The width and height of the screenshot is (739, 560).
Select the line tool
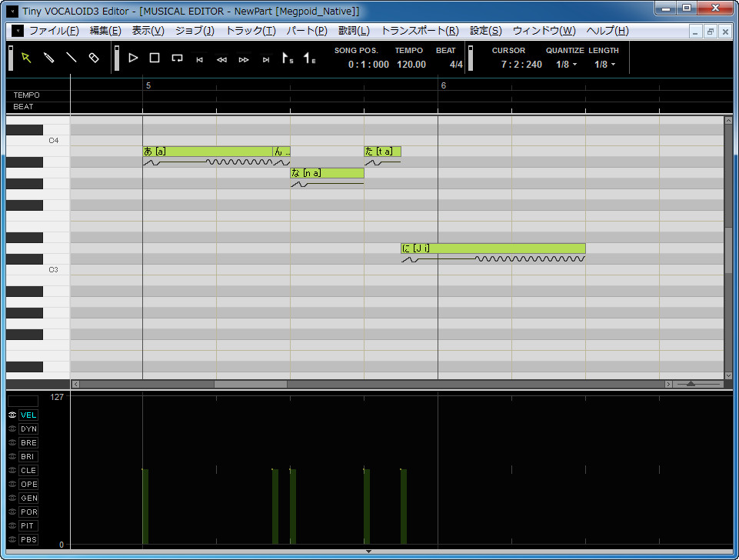click(x=72, y=58)
